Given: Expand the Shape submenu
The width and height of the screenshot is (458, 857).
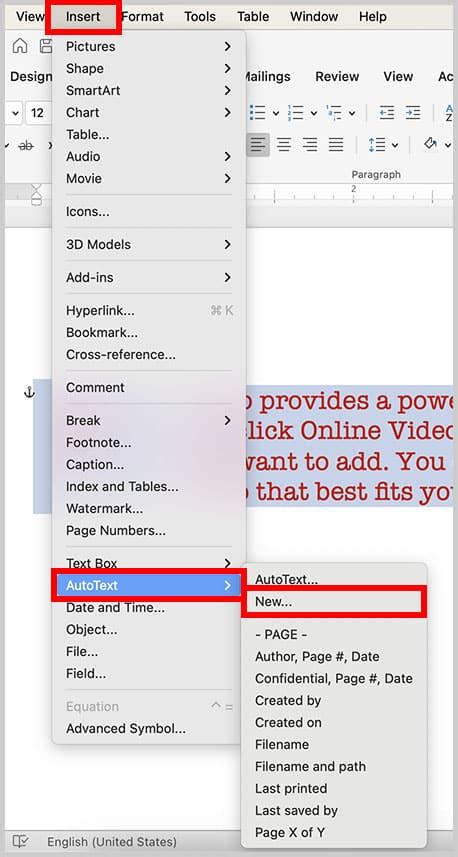Looking at the screenshot, I should [227, 68].
